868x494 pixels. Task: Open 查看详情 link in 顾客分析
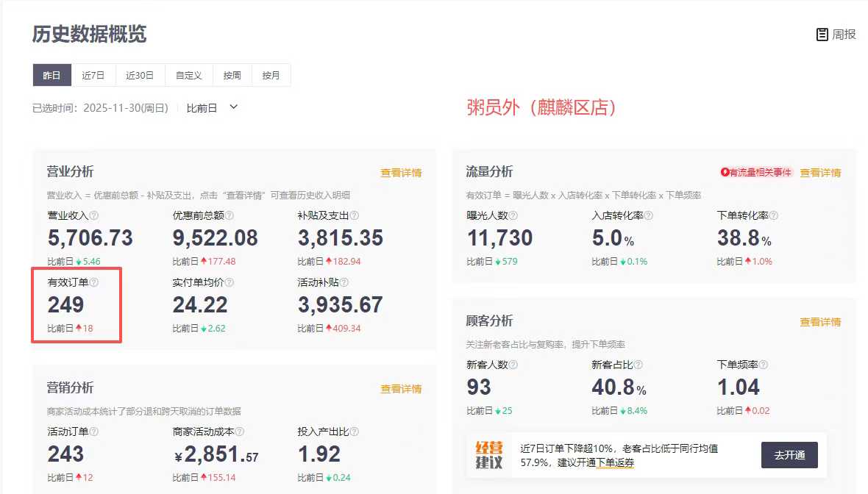click(x=820, y=322)
